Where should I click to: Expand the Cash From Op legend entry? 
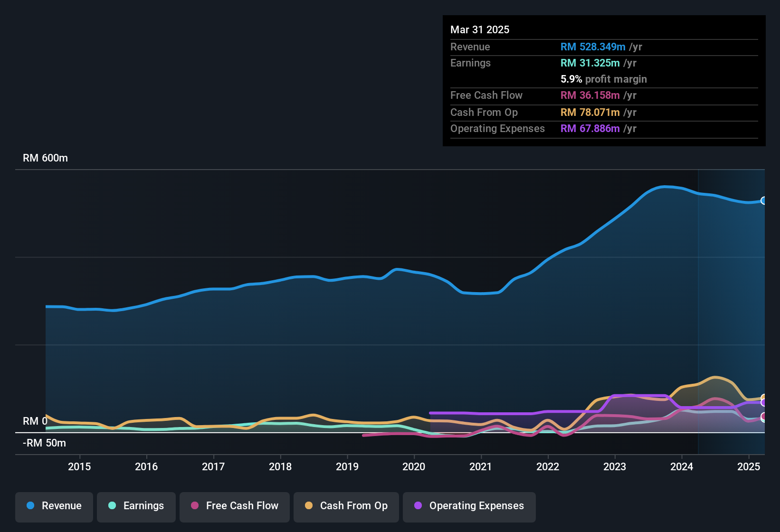[346, 506]
